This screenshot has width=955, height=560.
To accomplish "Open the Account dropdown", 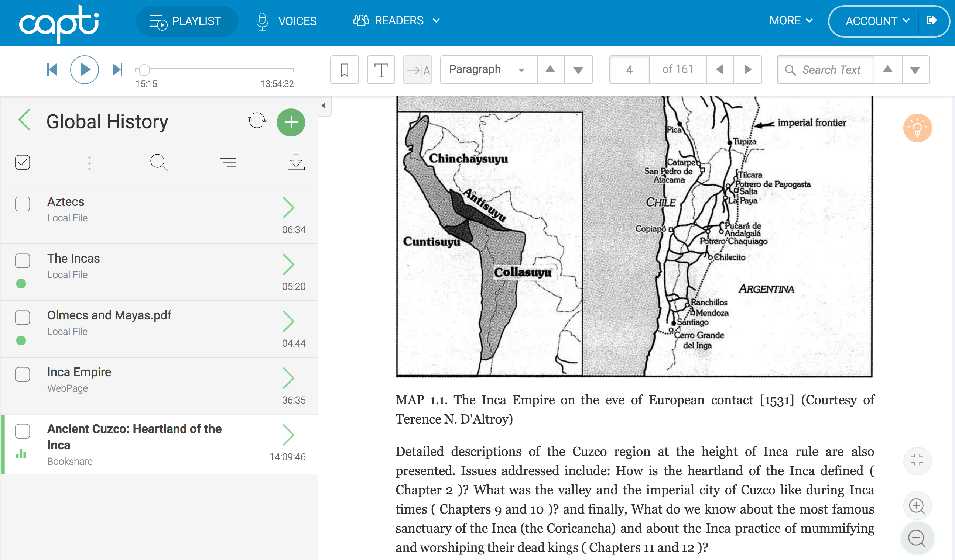I will coord(876,21).
